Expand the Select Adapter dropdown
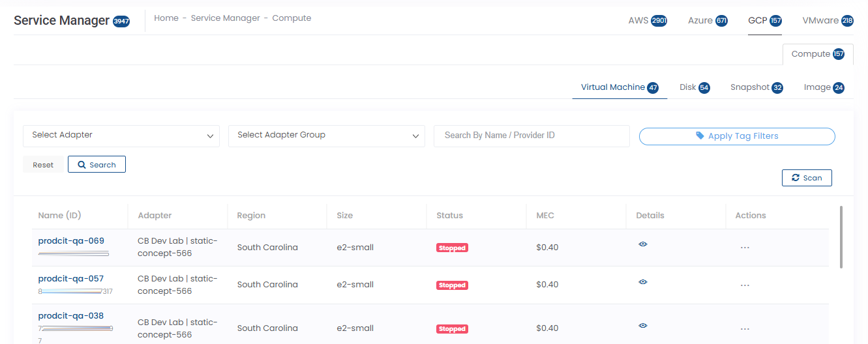This screenshot has height=344, width=868. (122, 136)
